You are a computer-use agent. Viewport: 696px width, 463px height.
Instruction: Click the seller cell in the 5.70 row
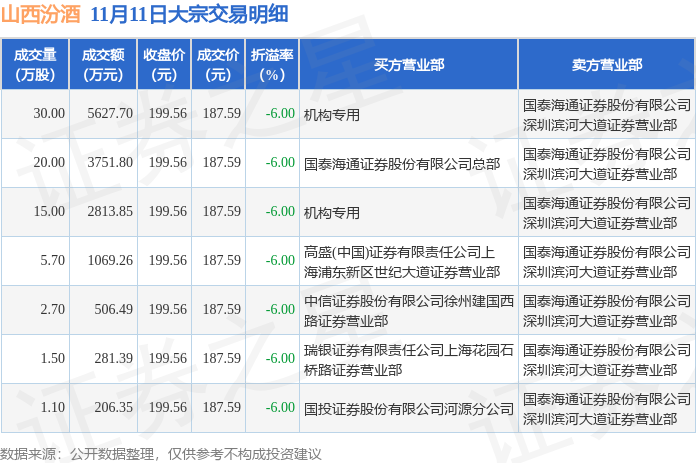click(x=606, y=262)
